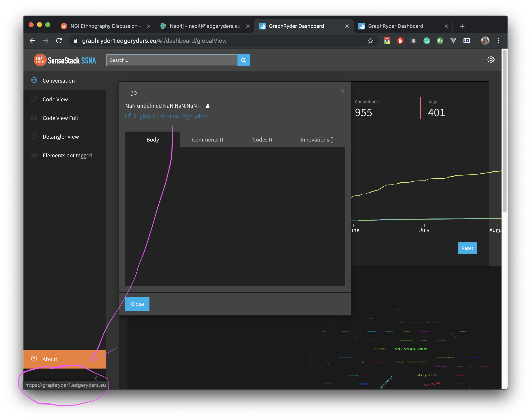Click the B+ green extension icon
Viewport: 531px width, 420px height.
coord(440,41)
